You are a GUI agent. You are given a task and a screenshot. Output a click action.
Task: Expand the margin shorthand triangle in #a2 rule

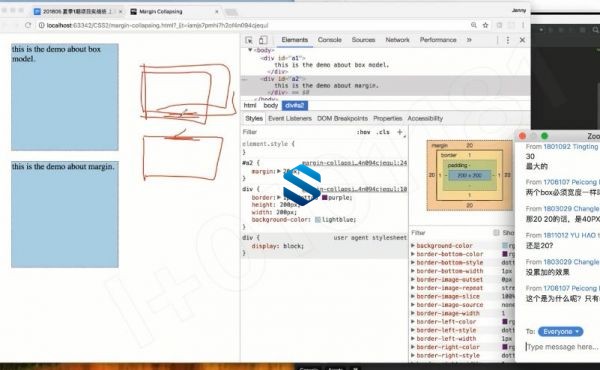pyautogui.click(x=279, y=171)
